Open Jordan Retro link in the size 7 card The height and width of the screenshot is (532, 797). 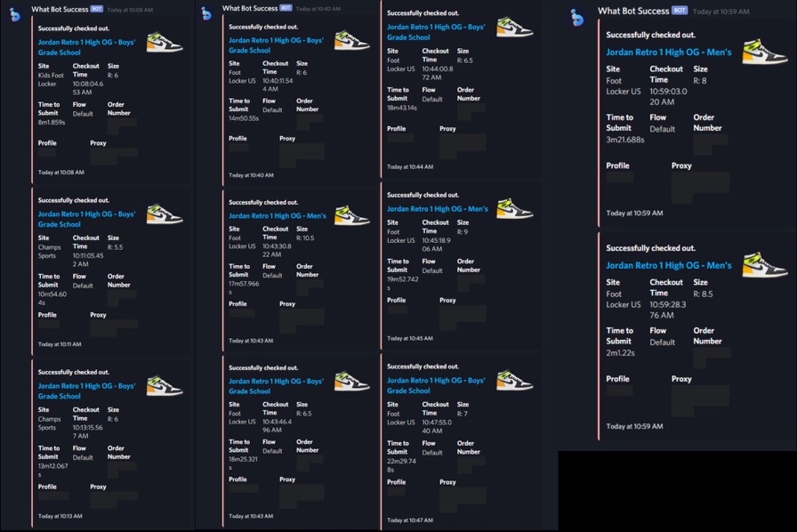point(436,385)
